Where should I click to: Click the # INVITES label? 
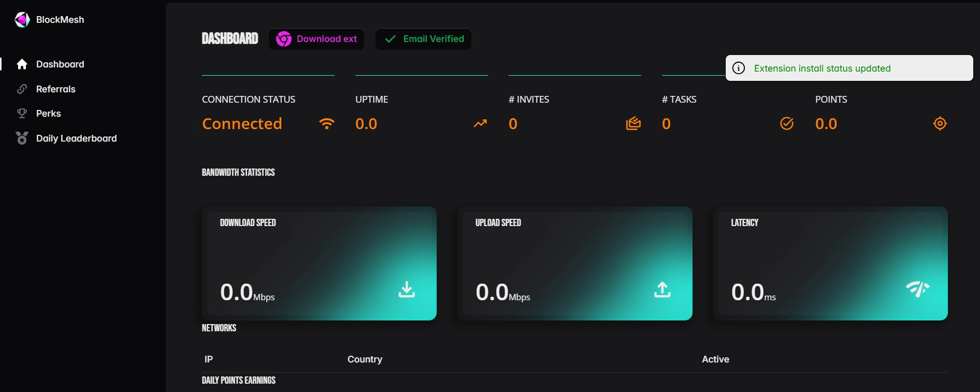tap(529, 100)
